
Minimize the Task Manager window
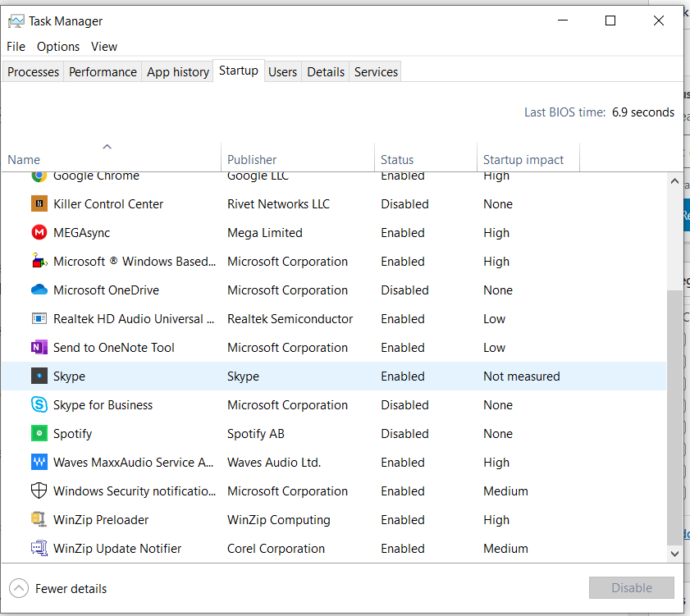point(563,21)
